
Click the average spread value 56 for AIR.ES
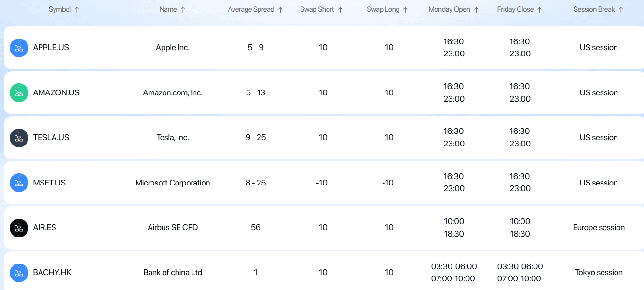tap(255, 227)
